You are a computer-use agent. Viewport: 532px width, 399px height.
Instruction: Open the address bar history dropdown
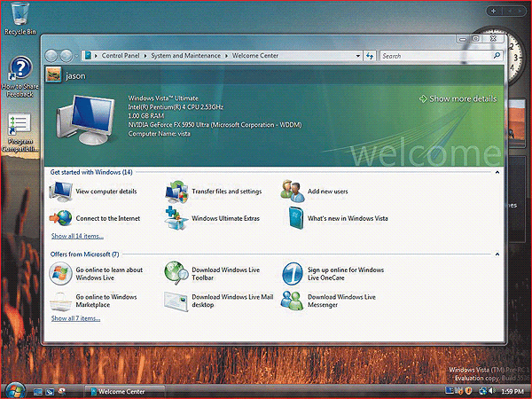(358, 56)
